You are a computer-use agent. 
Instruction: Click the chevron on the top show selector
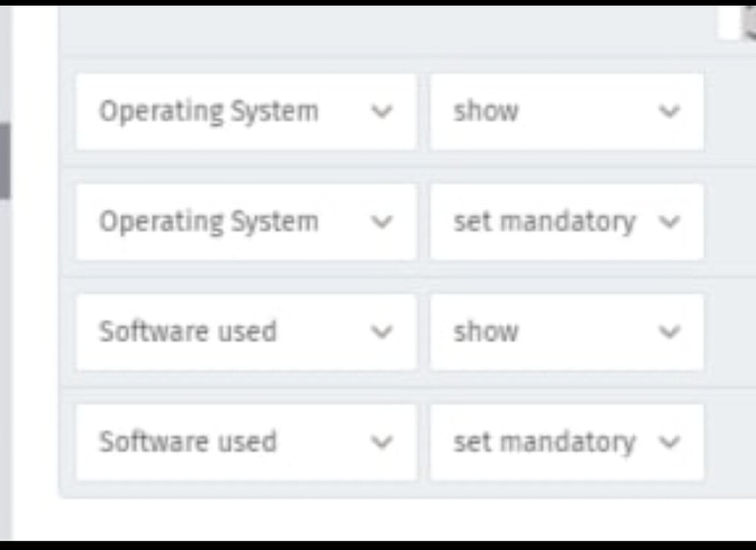(670, 111)
